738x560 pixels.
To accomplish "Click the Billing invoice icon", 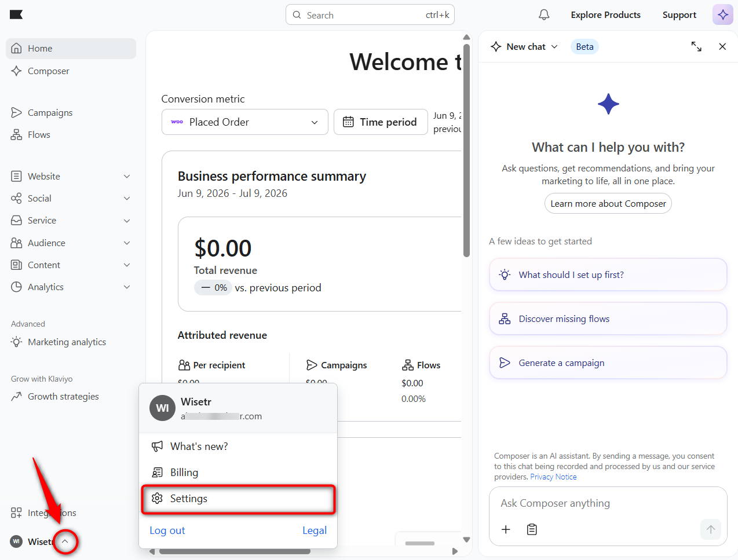I will click(x=157, y=473).
